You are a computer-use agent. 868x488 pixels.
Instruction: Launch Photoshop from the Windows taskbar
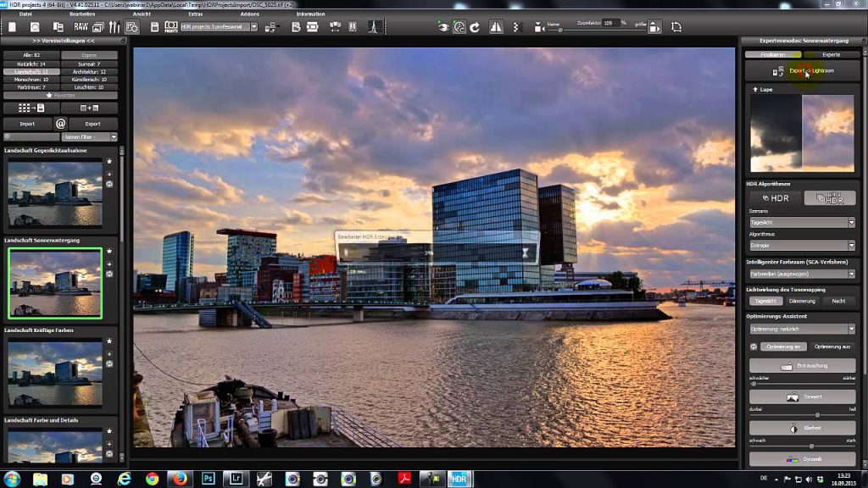(208, 479)
